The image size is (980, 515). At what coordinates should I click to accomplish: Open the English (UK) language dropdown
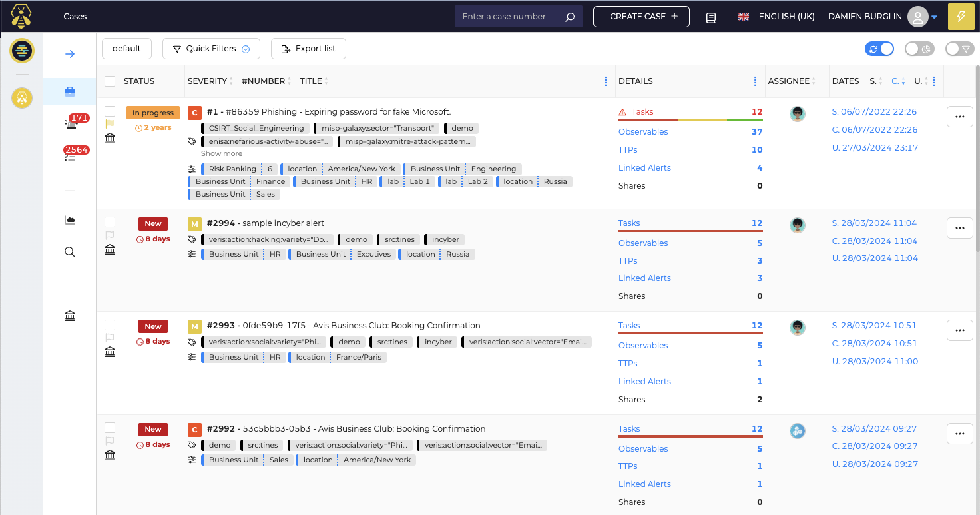[776, 16]
